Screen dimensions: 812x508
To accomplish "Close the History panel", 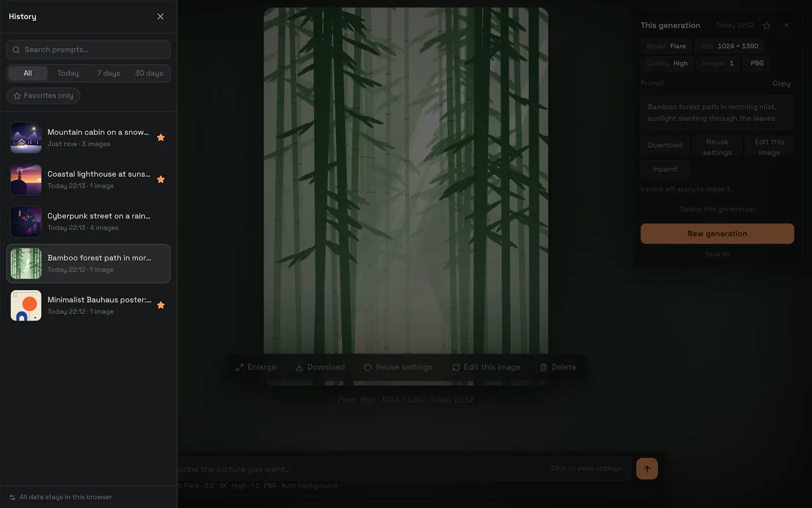I will click(160, 17).
